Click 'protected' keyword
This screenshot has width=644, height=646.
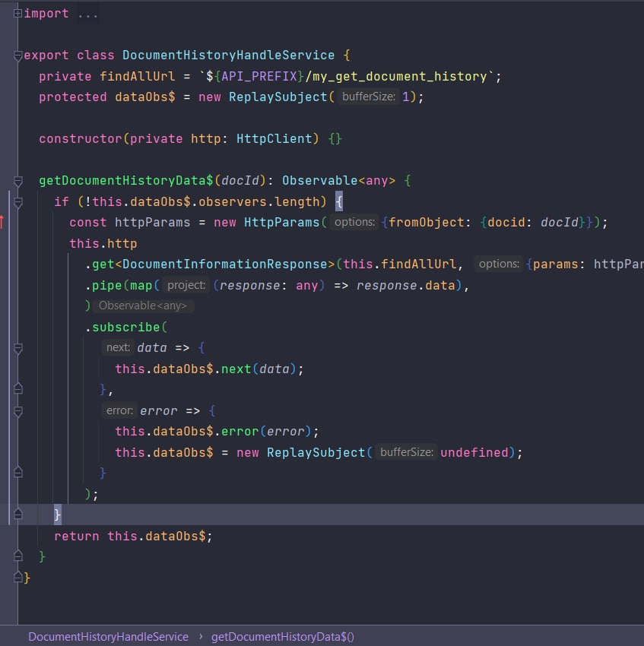(72, 97)
